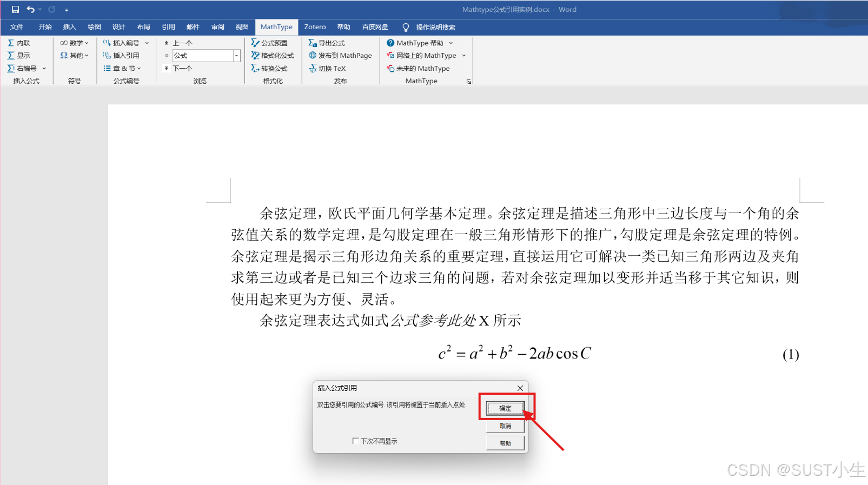The width and height of the screenshot is (868, 485).
Task: Click the lightbulb tell-me search icon
Action: click(x=406, y=27)
